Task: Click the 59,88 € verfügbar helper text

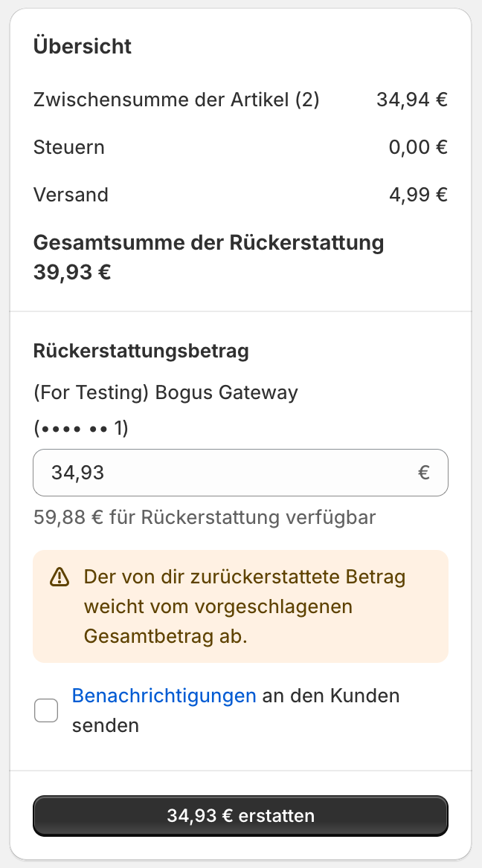Action: (206, 516)
